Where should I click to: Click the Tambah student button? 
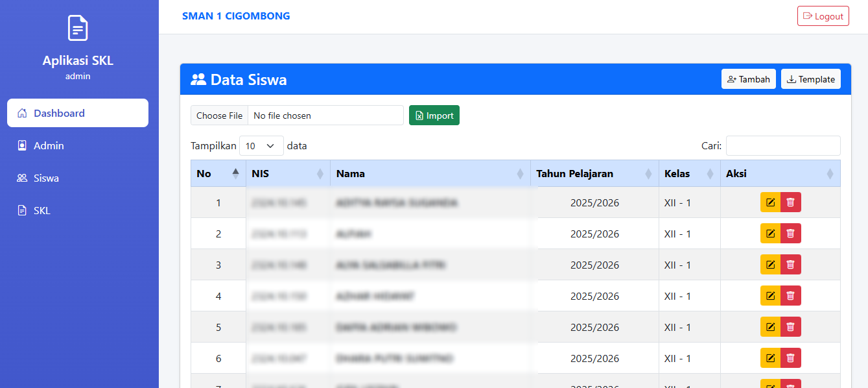(748, 79)
